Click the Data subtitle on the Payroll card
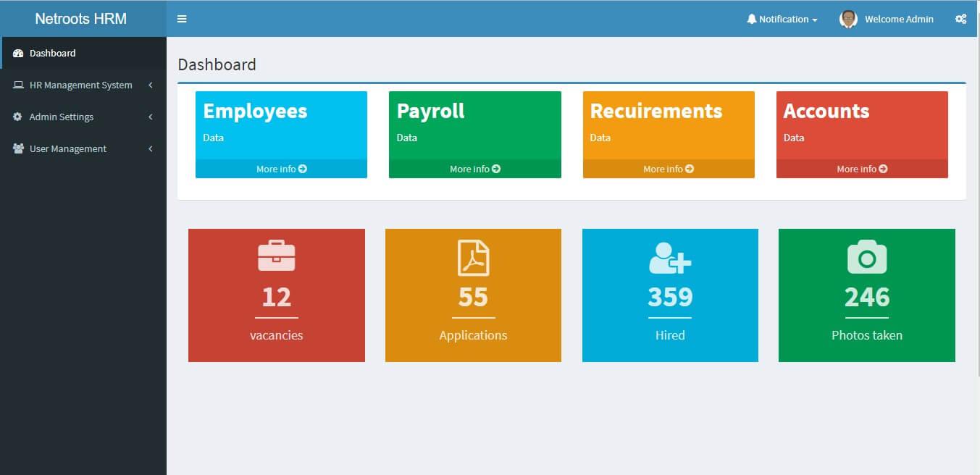This screenshot has height=475, width=980. point(407,138)
